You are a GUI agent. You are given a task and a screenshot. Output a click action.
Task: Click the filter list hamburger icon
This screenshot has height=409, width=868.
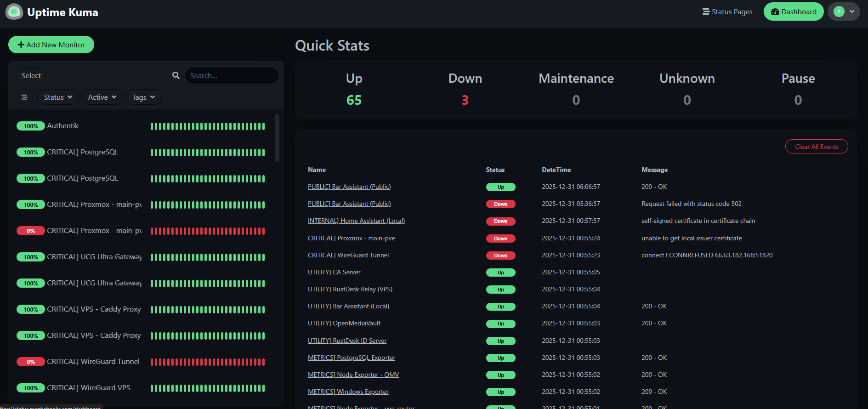tap(24, 97)
